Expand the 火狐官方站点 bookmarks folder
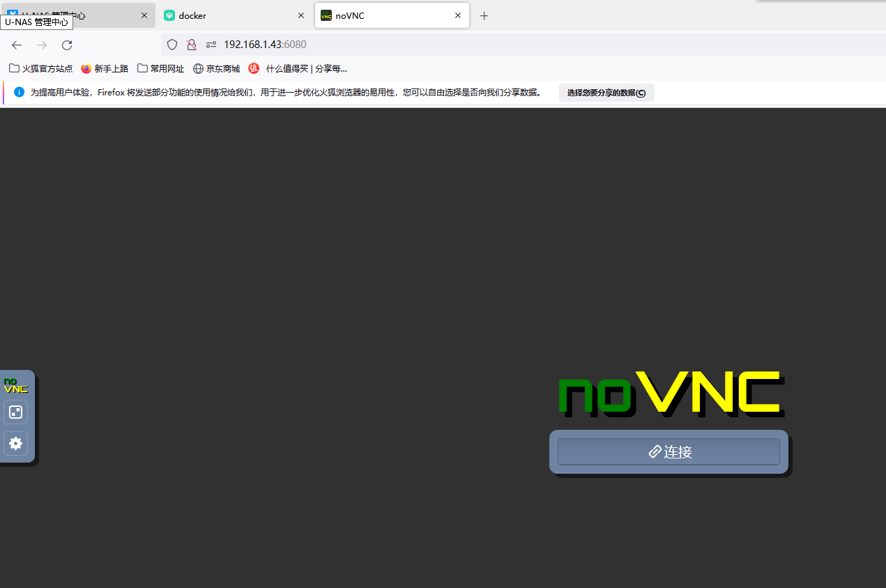This screenshot has width=886, height=588. pyautogui.click(x=41, y=68)
